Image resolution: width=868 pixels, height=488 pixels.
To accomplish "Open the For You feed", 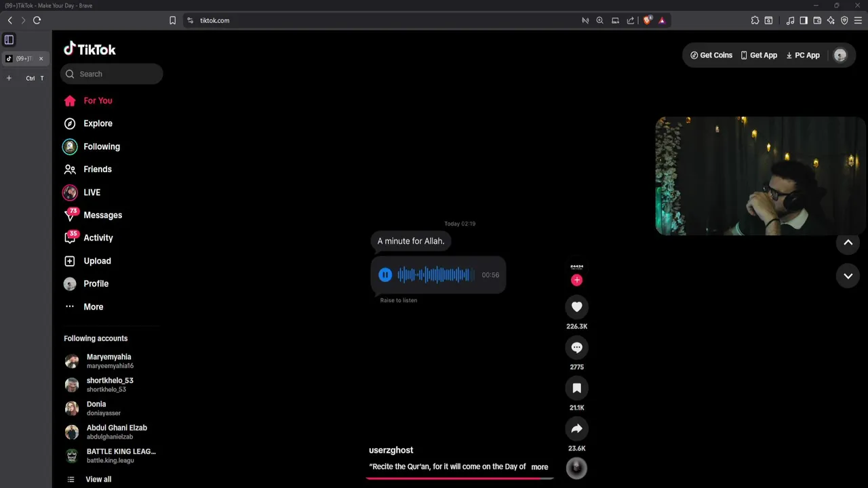I will coord(88,100).
